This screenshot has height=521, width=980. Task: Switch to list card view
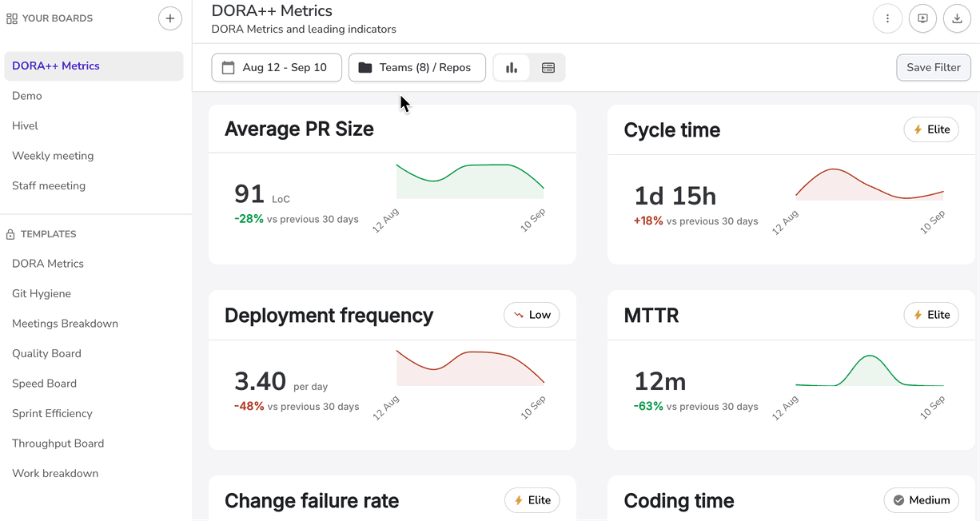point(548,68)
